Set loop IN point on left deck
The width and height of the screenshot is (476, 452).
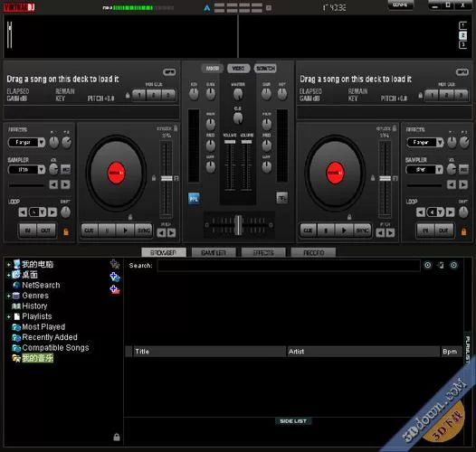(28, 231)
